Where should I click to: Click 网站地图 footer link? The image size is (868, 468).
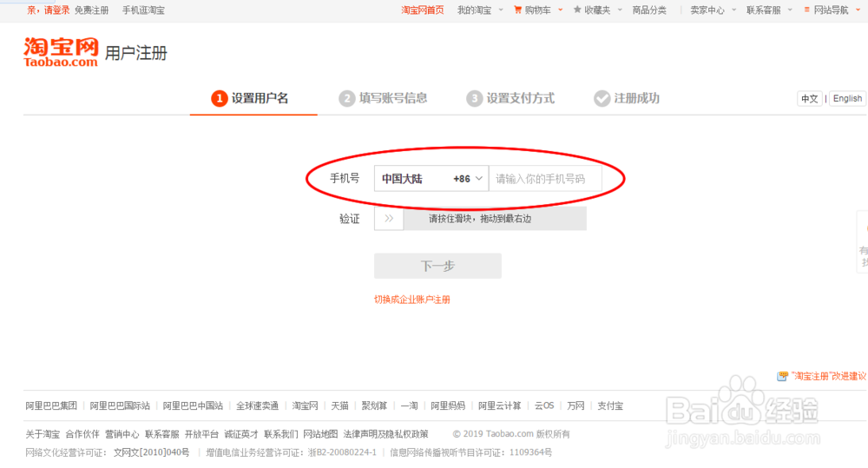320,434
